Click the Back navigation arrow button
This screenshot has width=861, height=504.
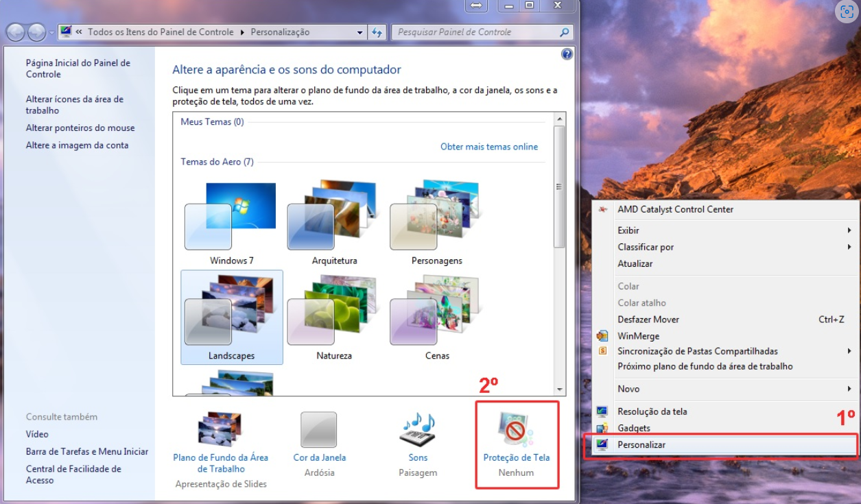click(x=16, y=32)
